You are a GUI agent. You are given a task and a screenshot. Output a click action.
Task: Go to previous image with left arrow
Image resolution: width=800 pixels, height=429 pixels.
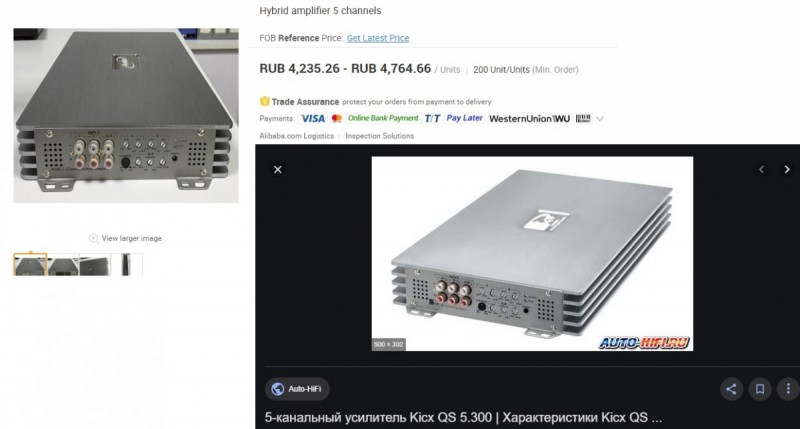coord(761,169)
